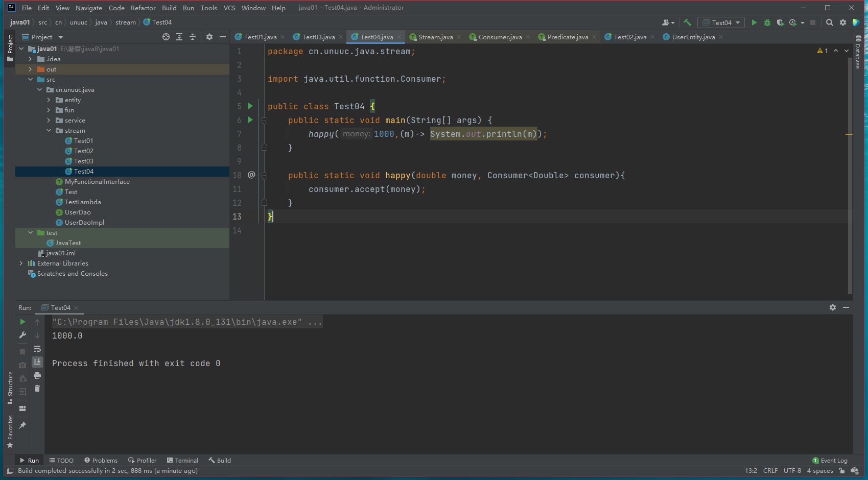Open the Profiler tool window
The height and width of the screenshot is (480, 868).
[x=143, y=461]
